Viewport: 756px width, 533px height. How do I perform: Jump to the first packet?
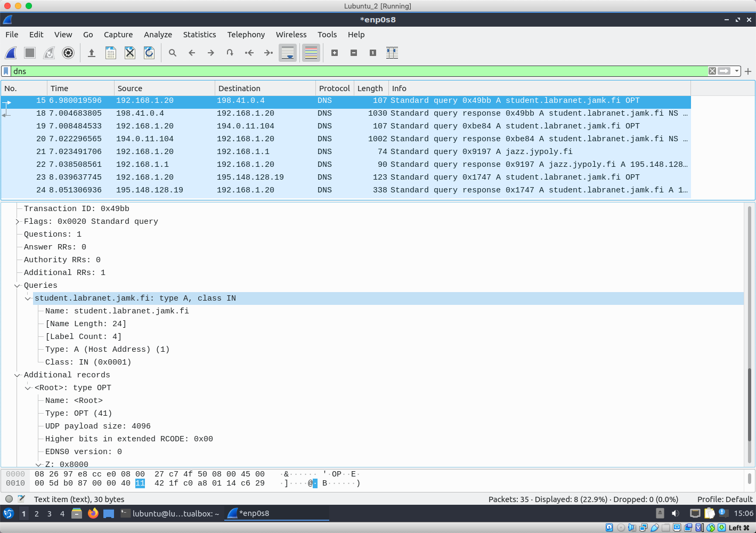(249, 53)
